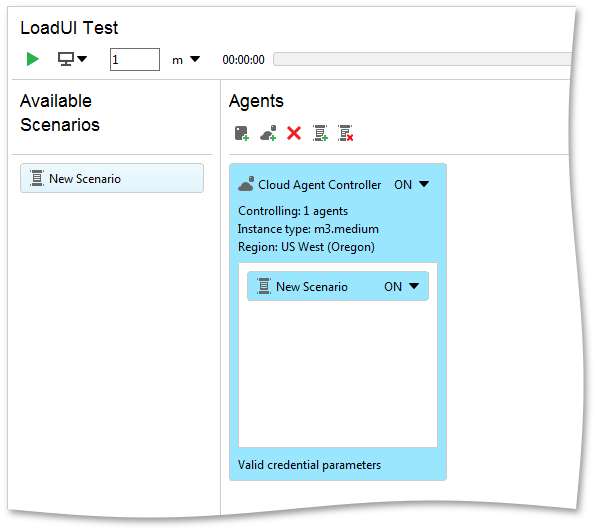Click the test duration input field

pos(135,59)
